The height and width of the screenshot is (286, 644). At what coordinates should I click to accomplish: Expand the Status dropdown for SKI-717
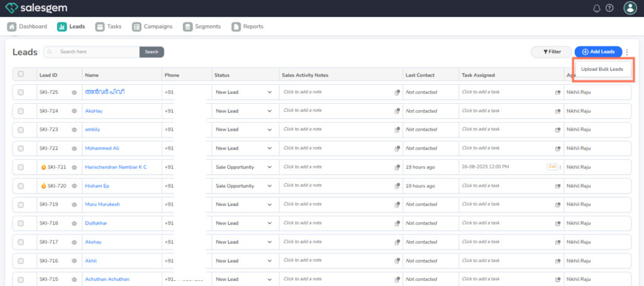point(269,242)
